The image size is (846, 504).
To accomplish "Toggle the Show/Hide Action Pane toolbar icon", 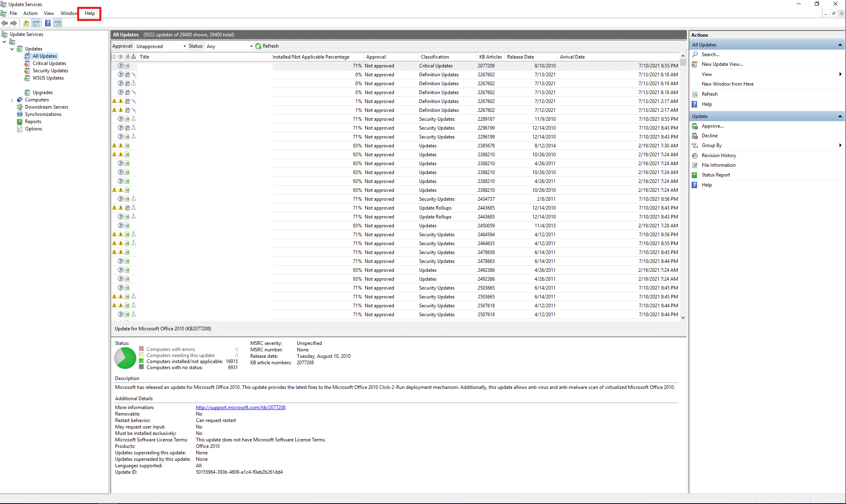I will [58, 23].
